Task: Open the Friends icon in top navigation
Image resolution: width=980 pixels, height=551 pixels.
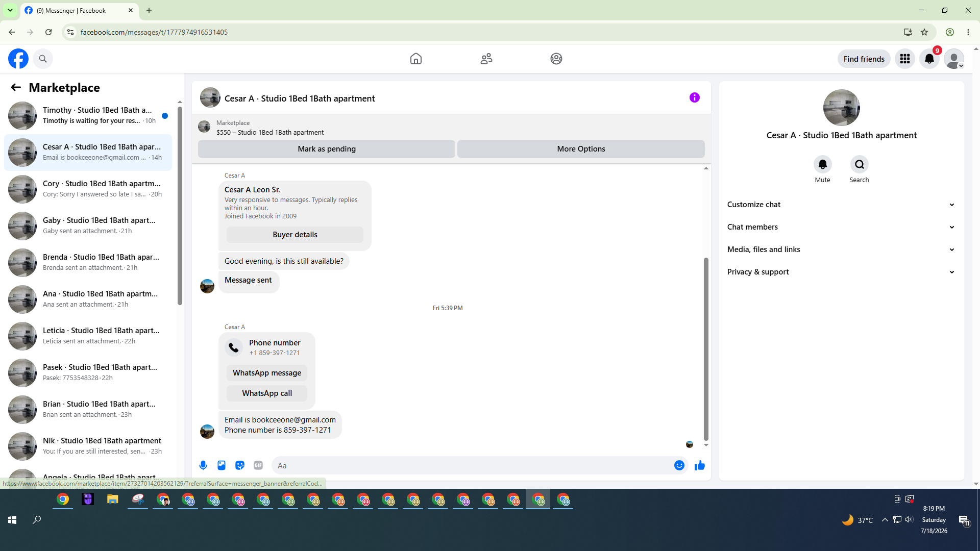Action: pos(486,59)
